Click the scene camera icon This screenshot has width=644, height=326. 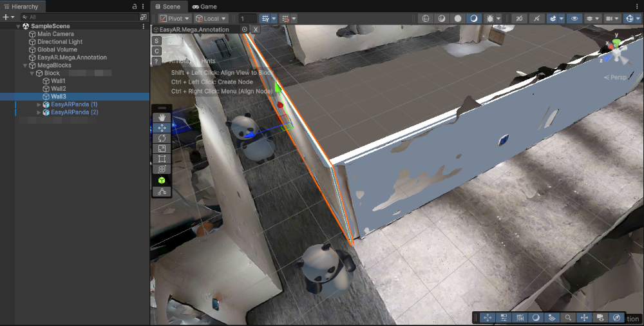(609, 19)
